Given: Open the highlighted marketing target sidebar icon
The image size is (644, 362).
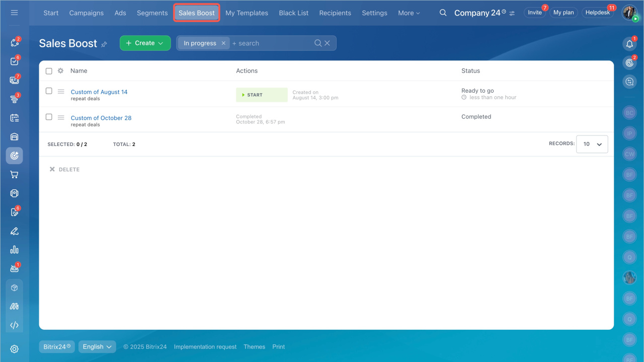Looking at the screenshot, I should click(14, 156).
